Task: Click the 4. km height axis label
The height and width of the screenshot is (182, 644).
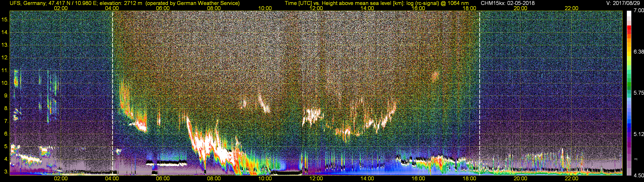Action: pos(6,159)
